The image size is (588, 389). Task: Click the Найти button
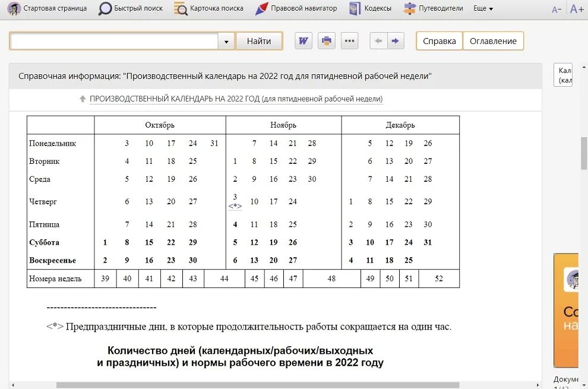tap(259, 41)
